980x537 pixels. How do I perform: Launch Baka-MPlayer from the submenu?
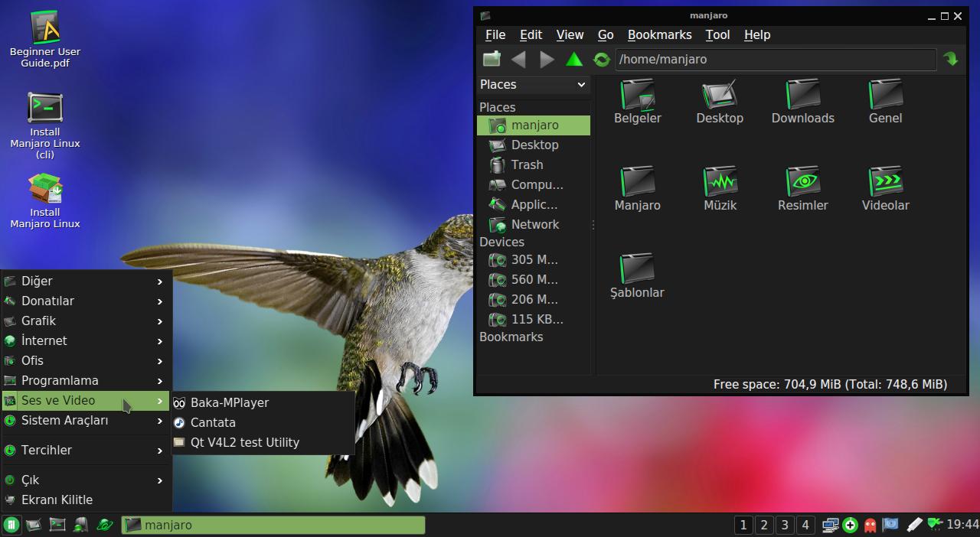(263, 402)
